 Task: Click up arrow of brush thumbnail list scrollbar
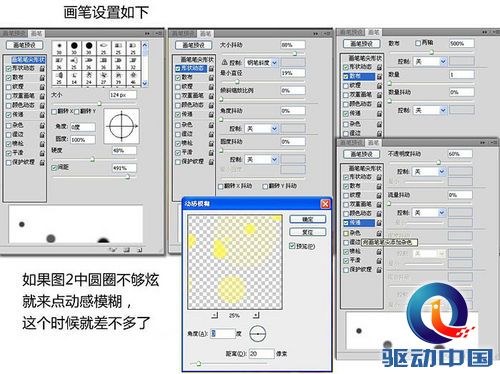click(145, 44)
